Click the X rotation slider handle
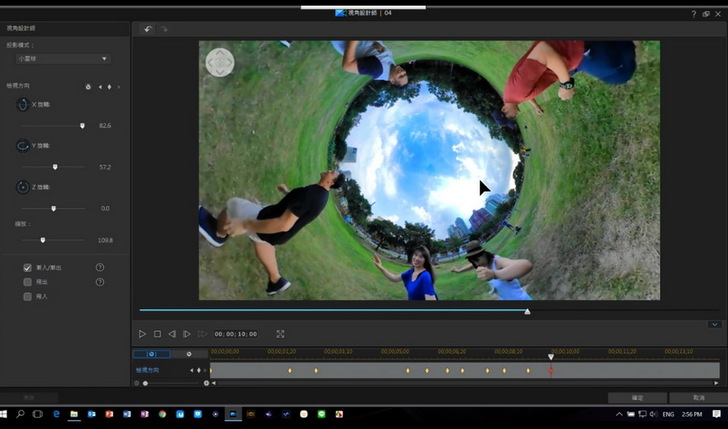This screenshot has height=429, width=728. coord(82,126)
